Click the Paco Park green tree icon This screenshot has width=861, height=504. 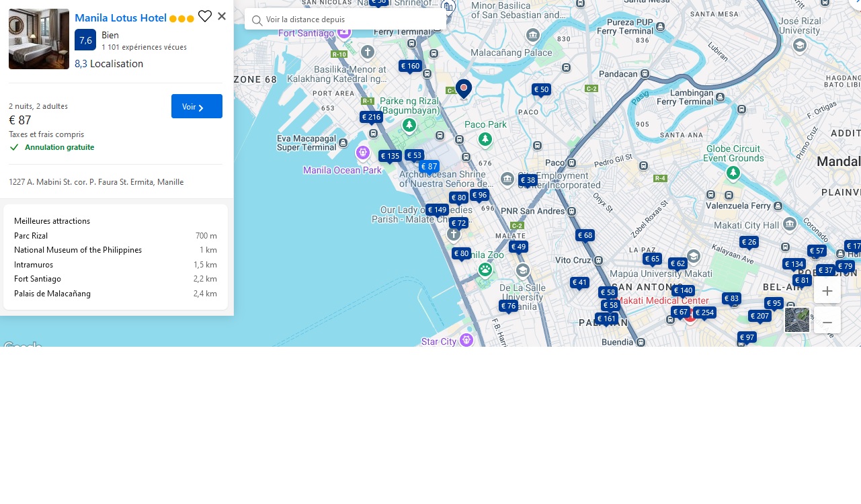click(x=485, y=139)
